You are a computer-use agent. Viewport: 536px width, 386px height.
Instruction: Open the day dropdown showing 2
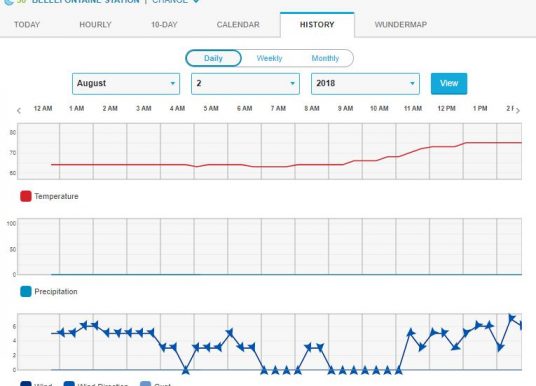(x=245, y=83)
